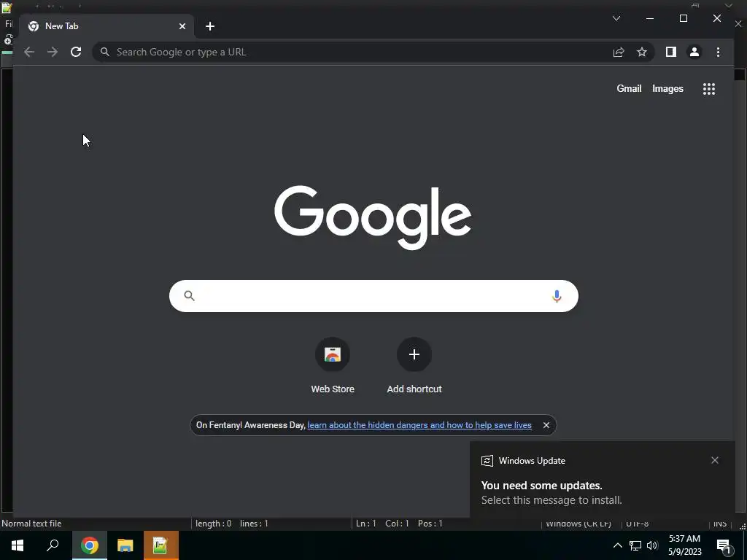Open the Google apps grid

click(x=709, y=88)
